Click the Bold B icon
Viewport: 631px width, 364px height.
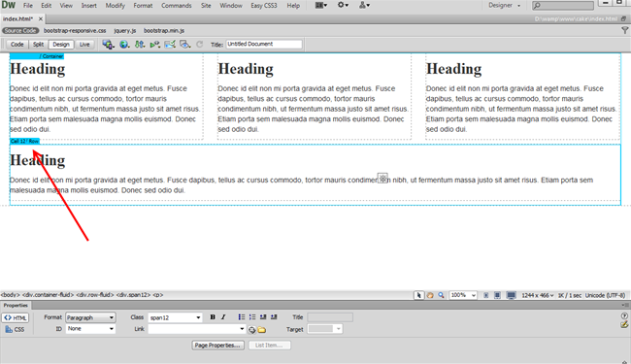pyautogui.click(x=213, y=317)
